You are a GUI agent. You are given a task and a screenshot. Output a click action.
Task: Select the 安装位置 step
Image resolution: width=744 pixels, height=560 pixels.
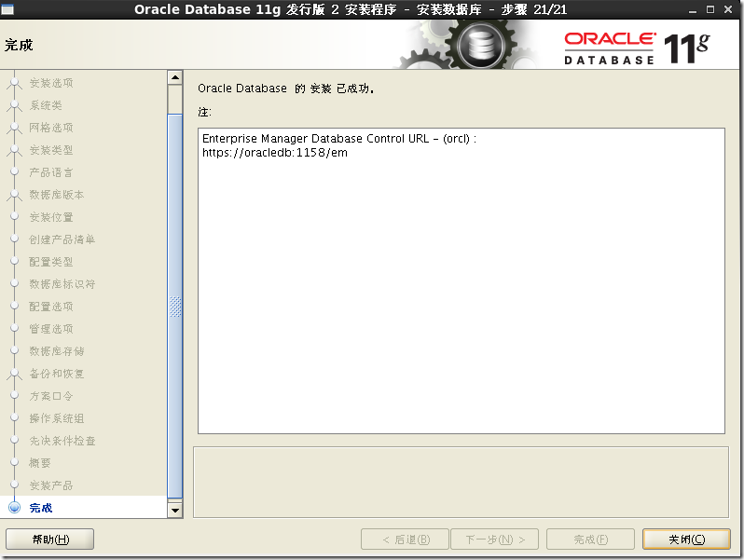[51, 217]
